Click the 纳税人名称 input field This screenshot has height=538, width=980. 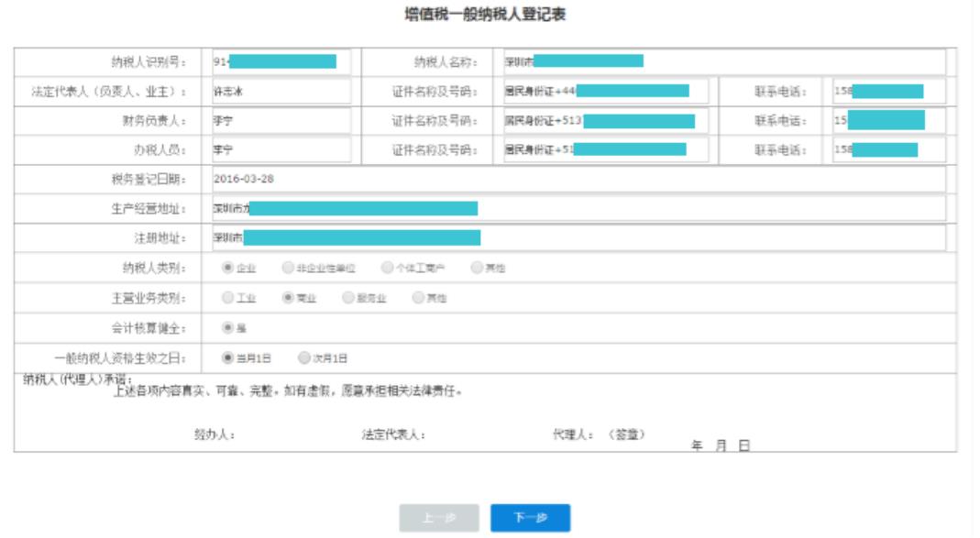(724, 61)
